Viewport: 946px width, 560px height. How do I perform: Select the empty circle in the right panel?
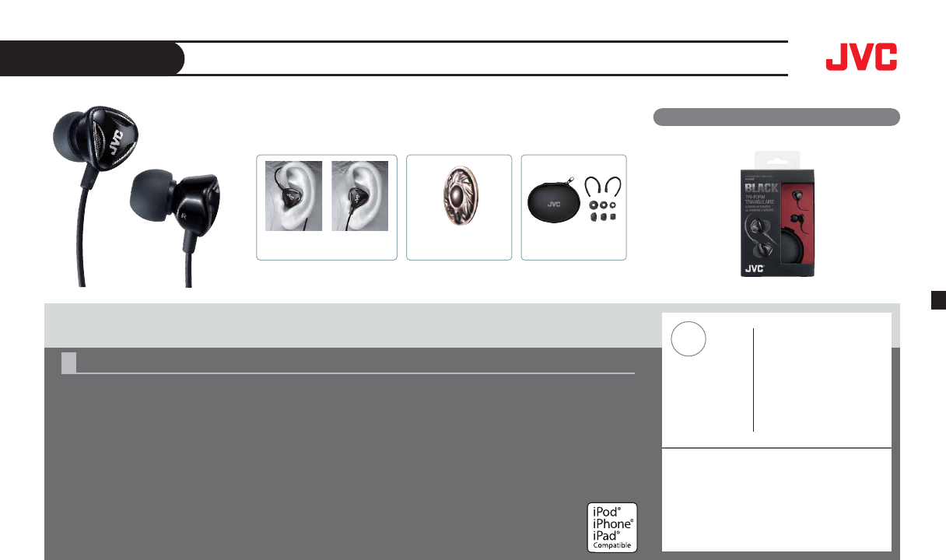(x=688, y=340)
